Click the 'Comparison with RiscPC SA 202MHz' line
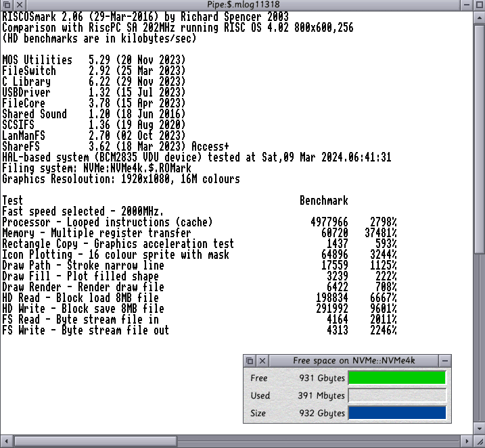The image size is (485, 448). tap(177, 28)
